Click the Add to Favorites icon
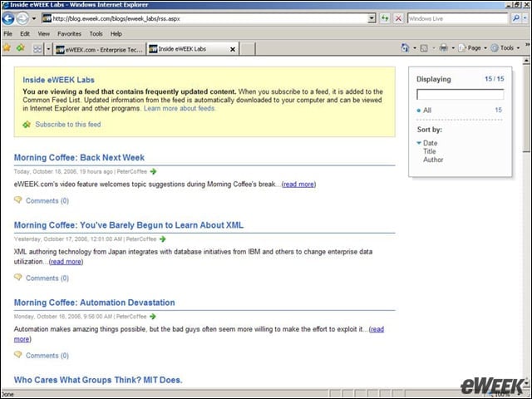 coord(21,48)
